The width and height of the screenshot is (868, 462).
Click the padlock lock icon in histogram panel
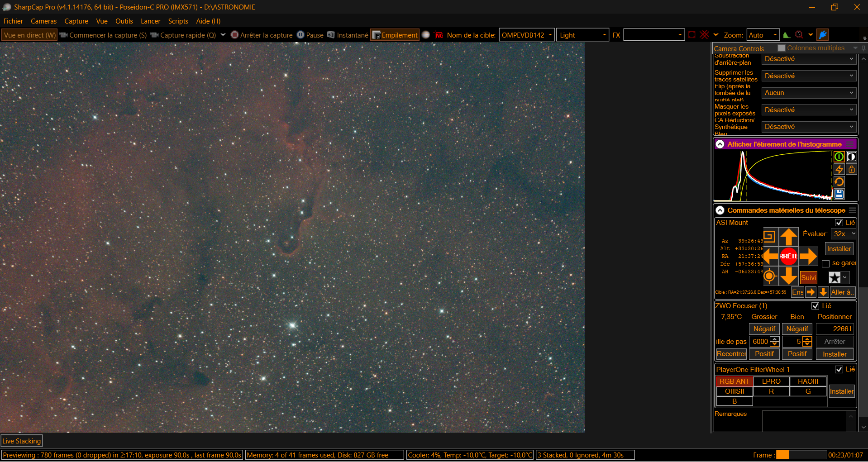[851, 169]
